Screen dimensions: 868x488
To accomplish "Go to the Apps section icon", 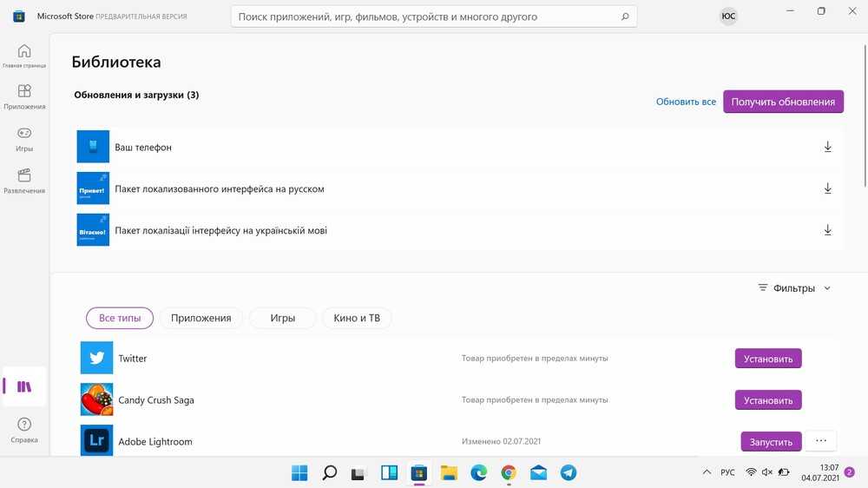I will tap(24, 92).
